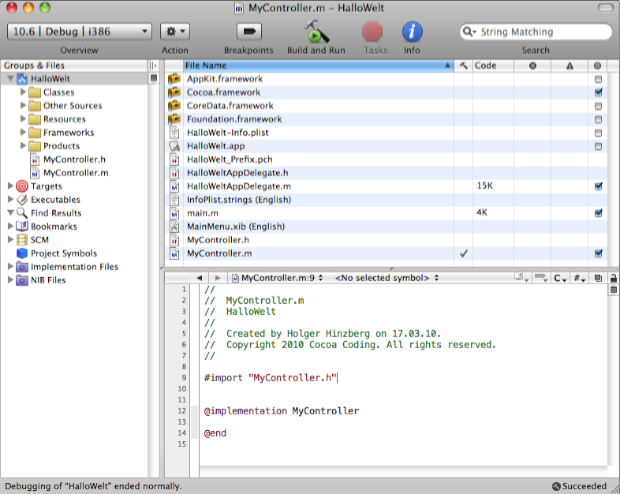Image resolution: width=620 pixels, height=494 pixels.
Task: Select MyController.h in Groups & Files
Action: coord(74,159)
